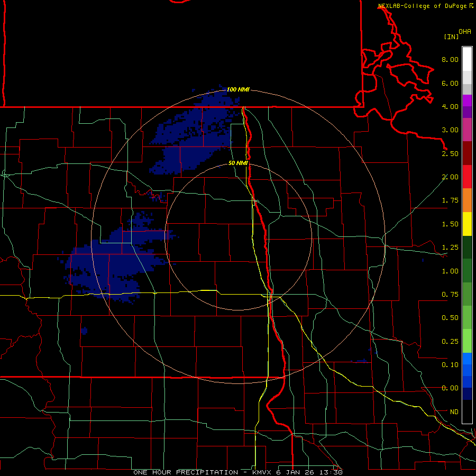Click the "13:30" timestamp text
This screenshot has height=476, width=476.
(331, 472)
